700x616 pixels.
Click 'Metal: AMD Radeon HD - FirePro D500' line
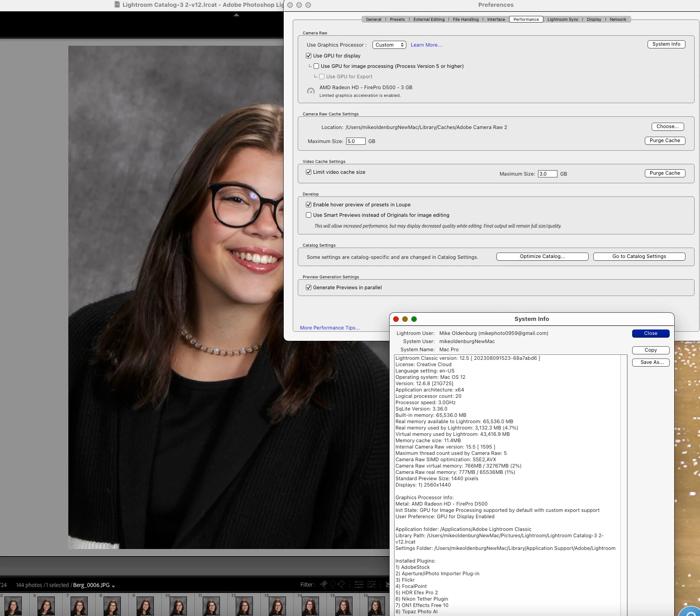[442, 504]
